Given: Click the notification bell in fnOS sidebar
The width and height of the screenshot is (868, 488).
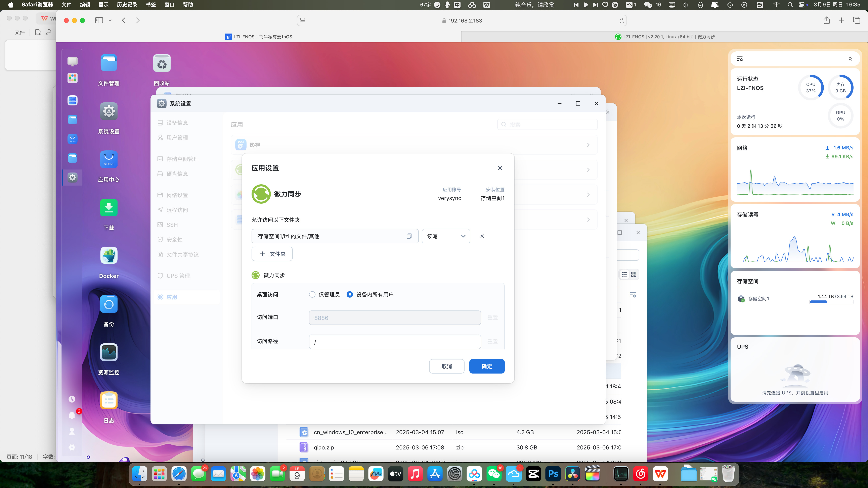Looking at the screenshot, I should click(x=72, y=415).
